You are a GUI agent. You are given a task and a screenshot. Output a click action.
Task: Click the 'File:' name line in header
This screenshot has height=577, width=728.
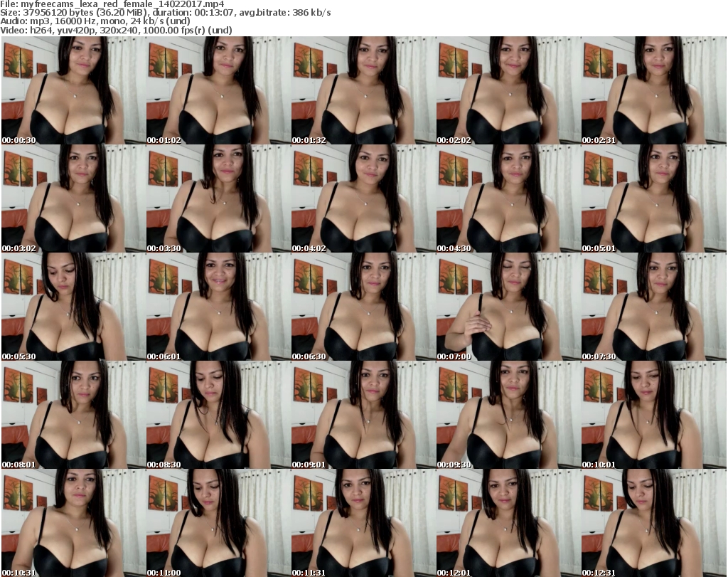(x=112, y=4)
